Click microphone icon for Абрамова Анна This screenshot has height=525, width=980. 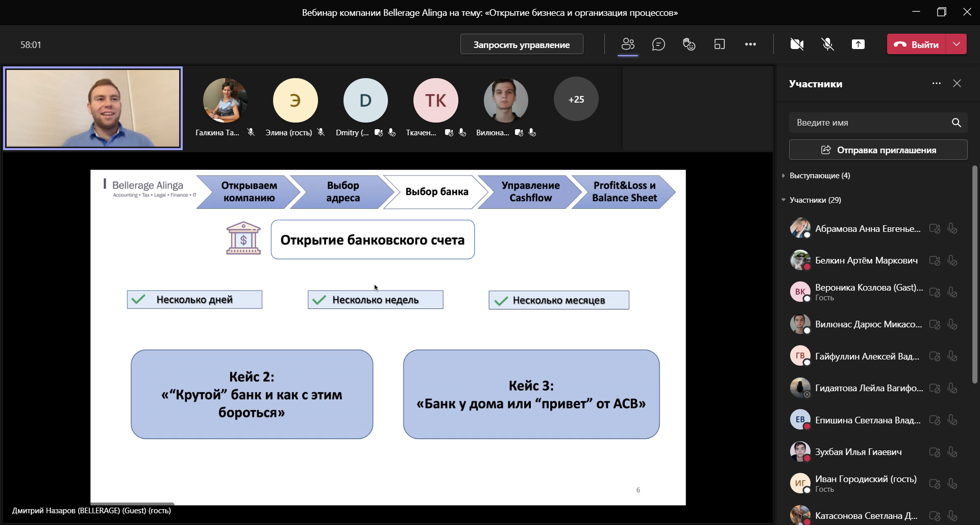pos(952,228)
